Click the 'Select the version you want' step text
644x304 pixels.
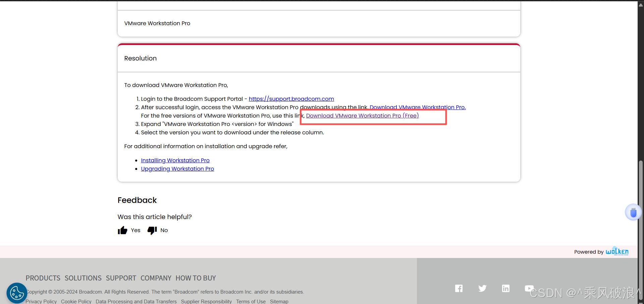click(232, 132)
